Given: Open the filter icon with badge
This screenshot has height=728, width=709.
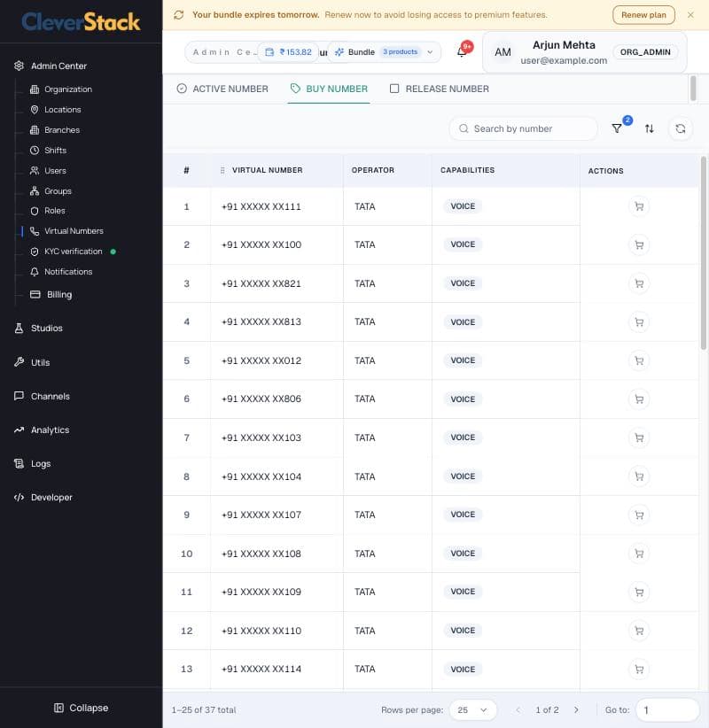Looking at the screenshot, I should (617, 128).
